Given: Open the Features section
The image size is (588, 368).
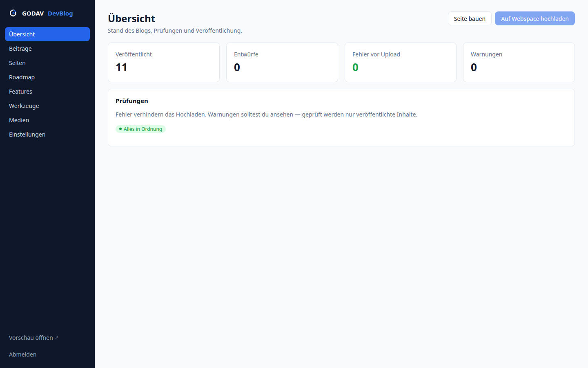Looking at the screenshot, I should (47, 92).
